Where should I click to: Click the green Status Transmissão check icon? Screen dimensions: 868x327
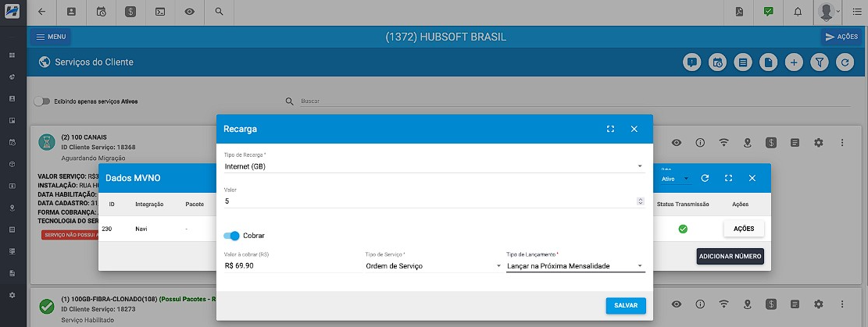coord(683,229)
